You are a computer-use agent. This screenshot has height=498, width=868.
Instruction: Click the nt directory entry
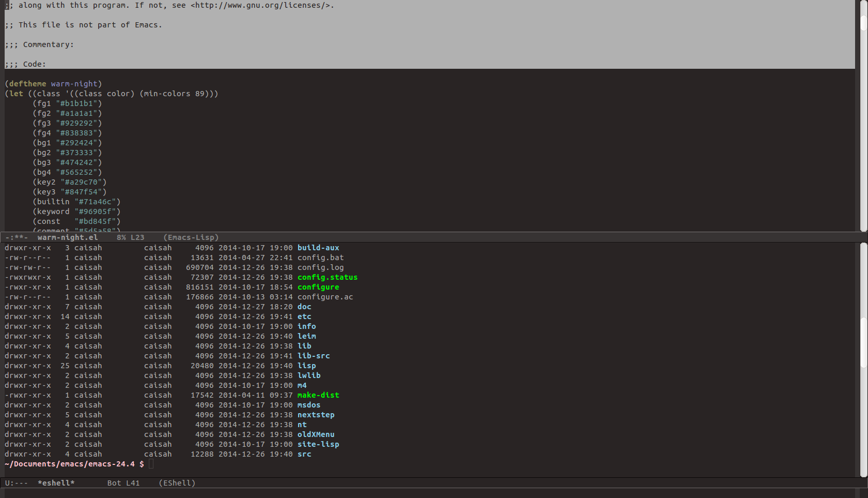[x=302, y=425]
